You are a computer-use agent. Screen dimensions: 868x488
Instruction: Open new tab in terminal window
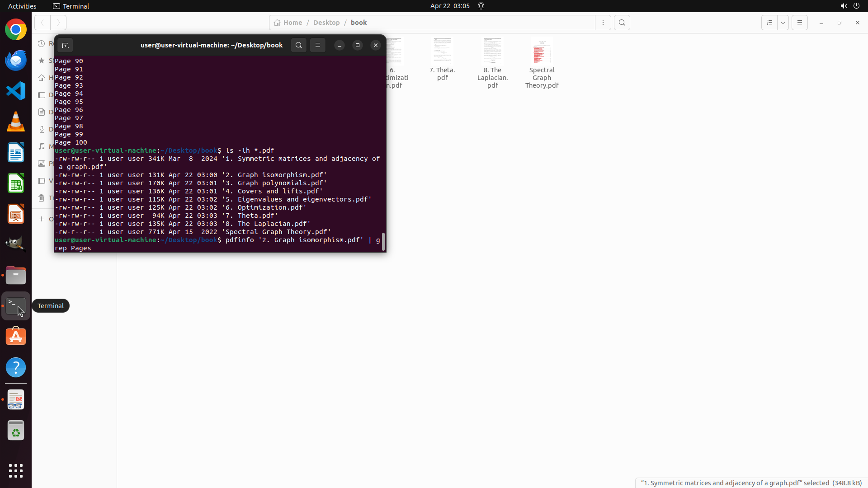pos(65,45)
